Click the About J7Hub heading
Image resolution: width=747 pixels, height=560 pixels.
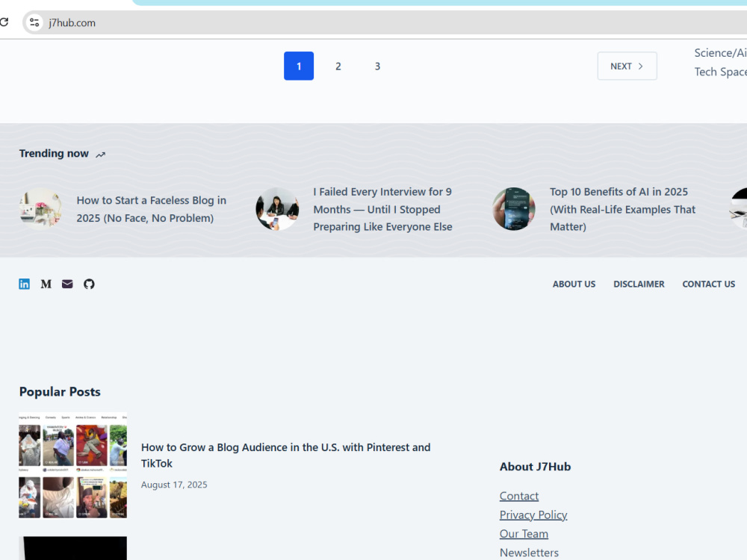[x=535, y=467]
